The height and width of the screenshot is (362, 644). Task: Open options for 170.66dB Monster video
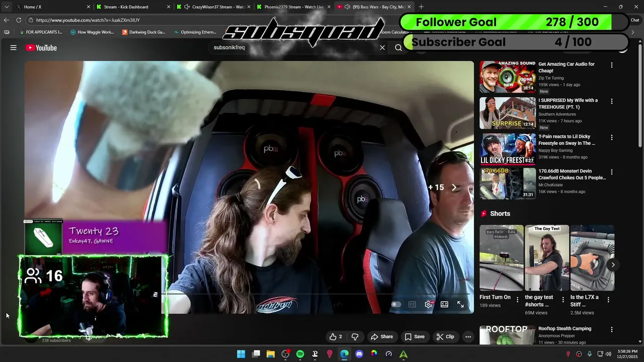click(612, 172)
